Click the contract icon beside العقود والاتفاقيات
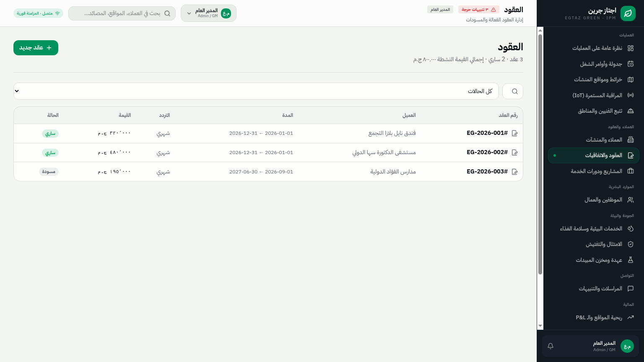The height and width of the screenshot is (362, 644). (x=631, y=155)
